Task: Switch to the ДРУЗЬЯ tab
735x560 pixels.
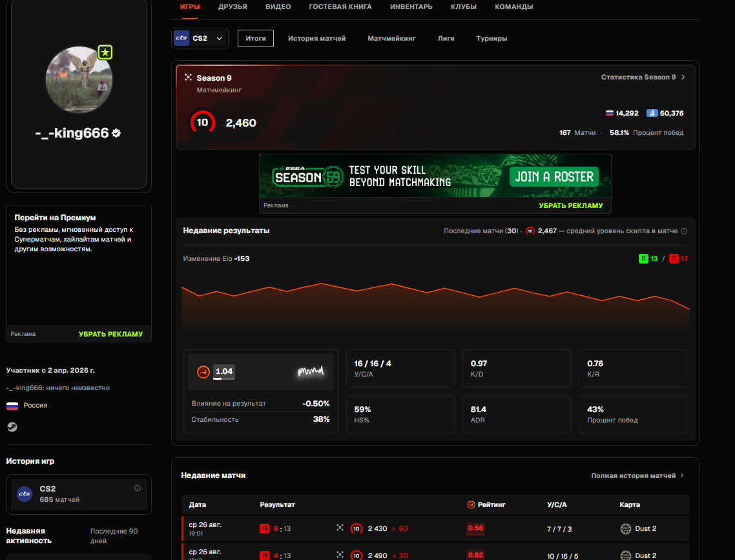Action: click(233, 6)
